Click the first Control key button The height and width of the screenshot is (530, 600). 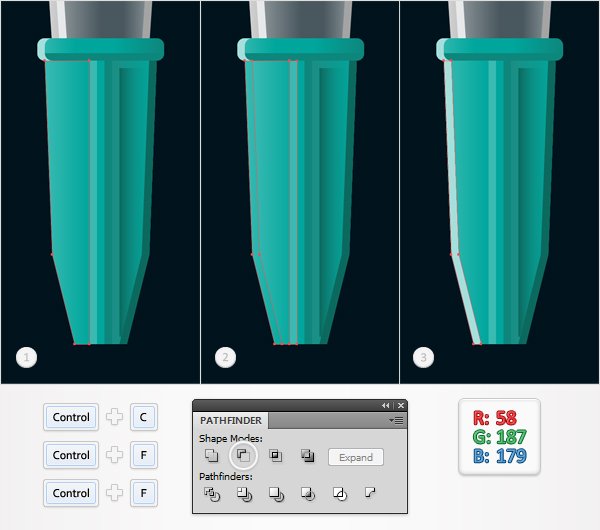click(x=71, y=417)
